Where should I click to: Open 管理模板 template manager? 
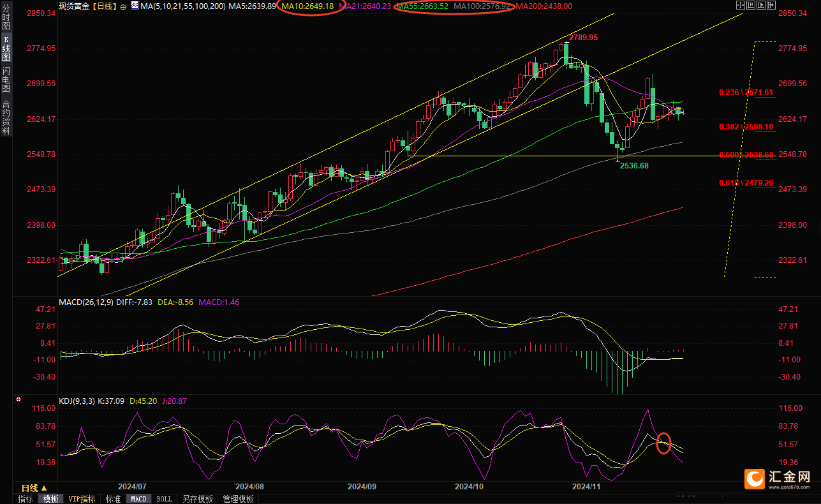pyautogui.click(x=238, y=499)
